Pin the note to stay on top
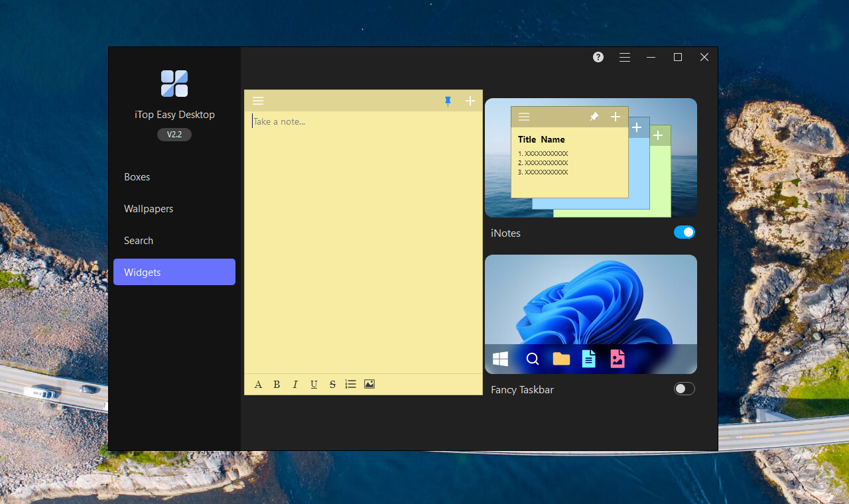The height and width of the screenshot is (504, 849). pyautogui.click(x=448, y=101)
